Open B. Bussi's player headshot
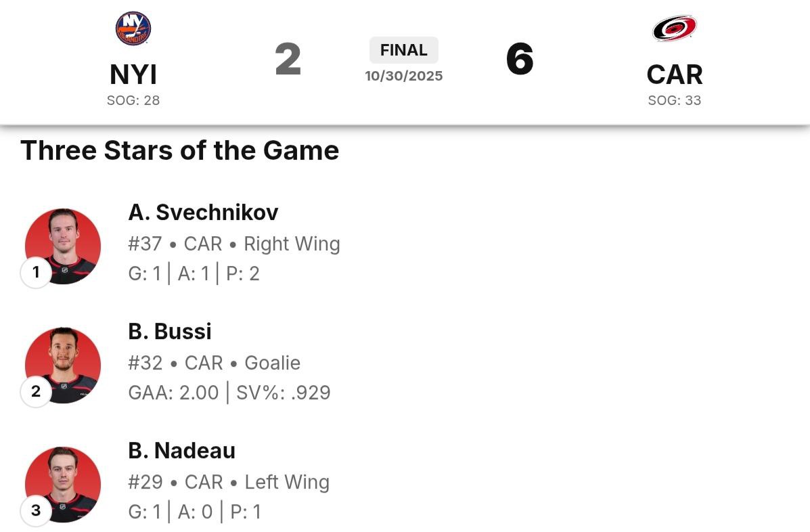The height and width of the screenshot is (532, 810). 63,365
